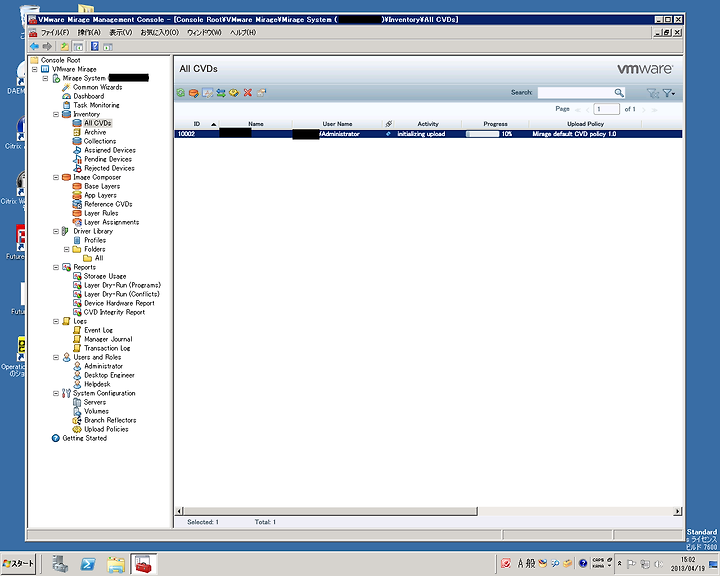Click Getting Started in the tree
The height and width of the screenshot is (576, 720).
pos(84,438)
